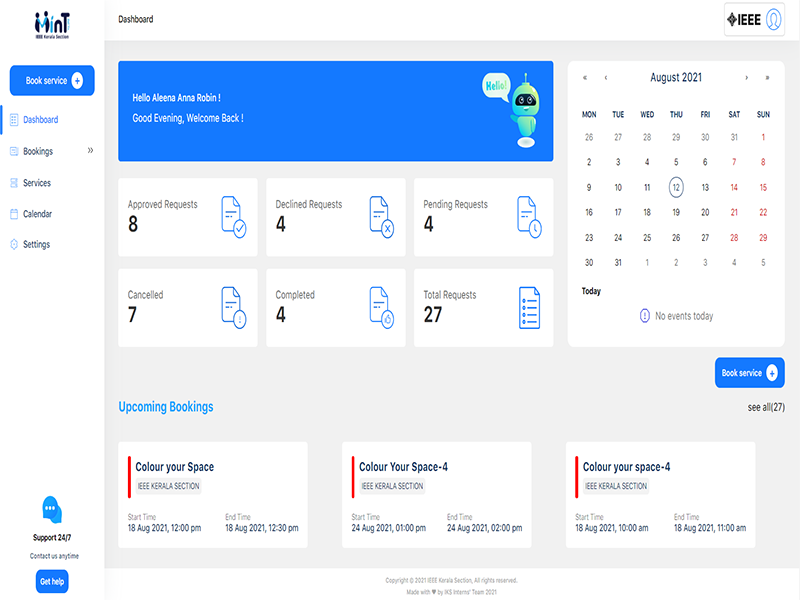Click the Declined Requests document icon
Screen dimensions: 800x600
pos(381,216)
